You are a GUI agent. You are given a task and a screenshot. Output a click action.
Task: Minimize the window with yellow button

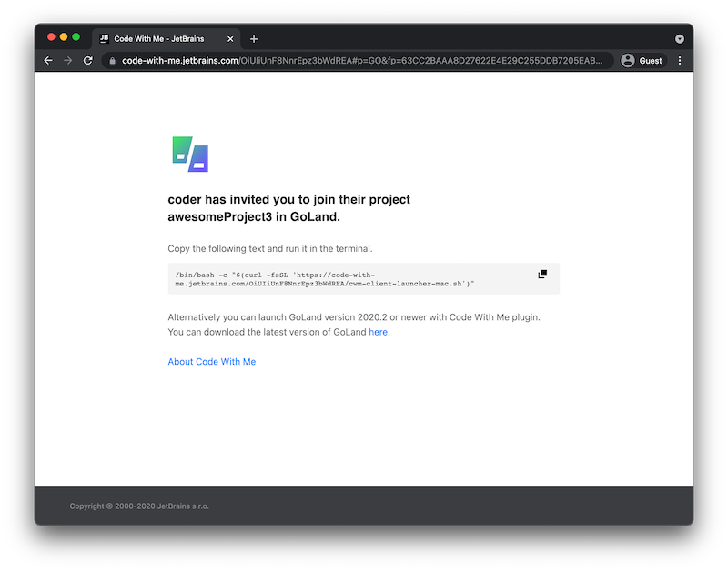64,36
